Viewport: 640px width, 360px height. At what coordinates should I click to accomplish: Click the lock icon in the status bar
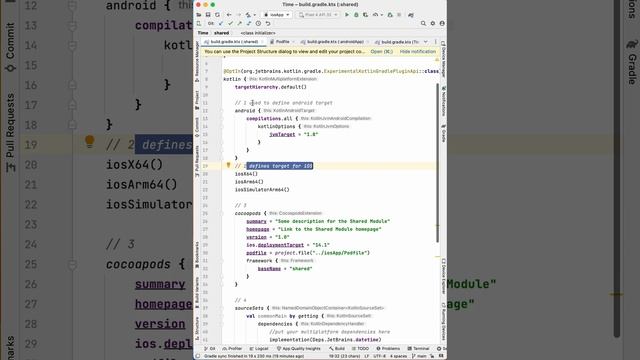tap(432, 356)
